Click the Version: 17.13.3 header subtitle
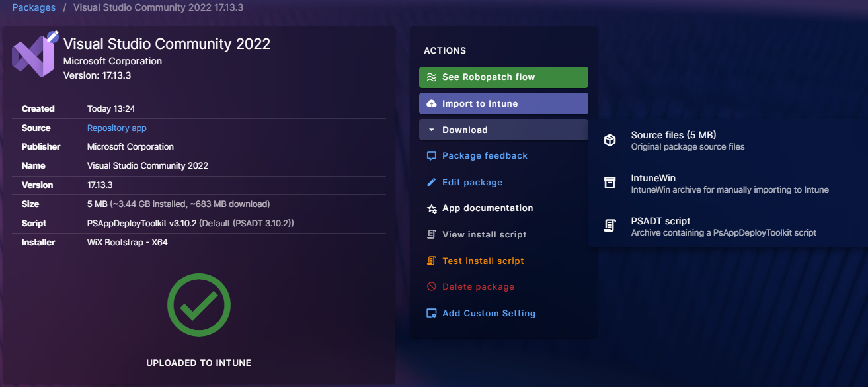The image size is (868, 387). (97, 75)
